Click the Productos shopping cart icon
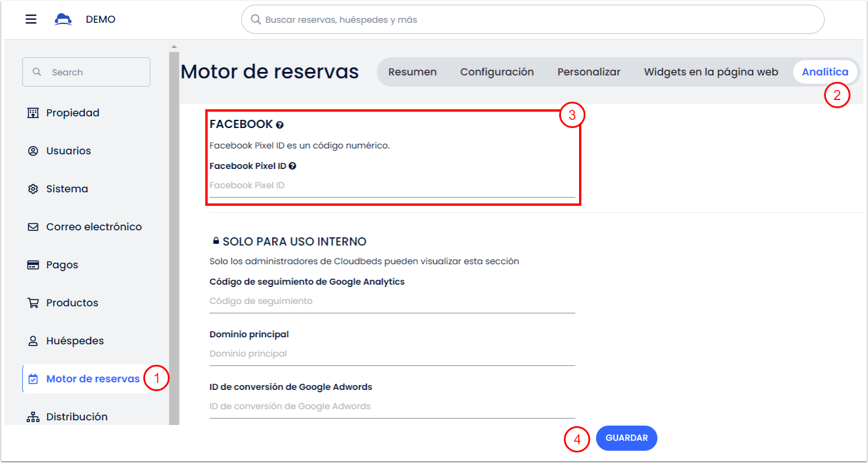 33,303
